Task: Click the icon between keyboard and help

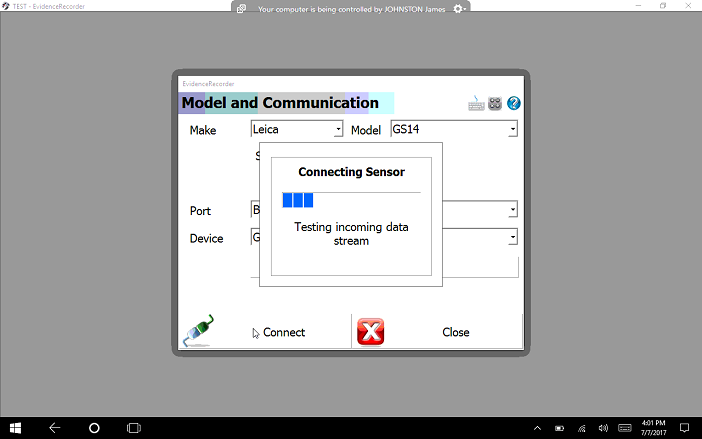Action: pyautogui.click(x=495, y=103)
